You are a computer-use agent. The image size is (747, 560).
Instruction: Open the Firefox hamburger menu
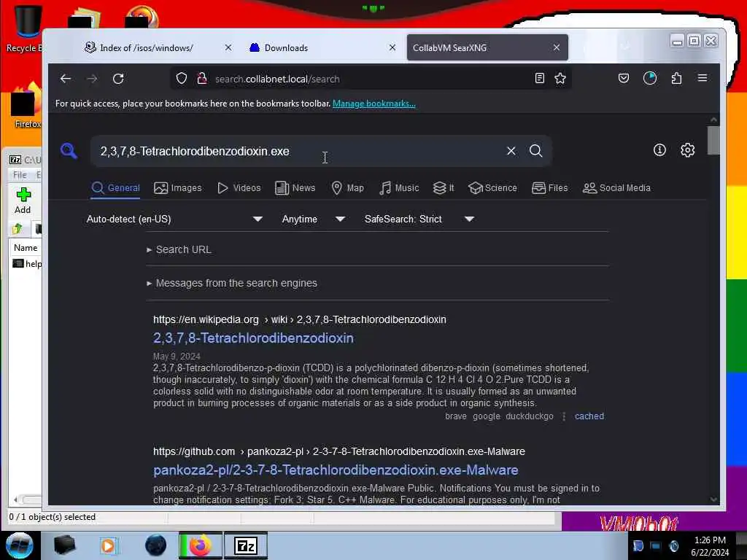703,78
